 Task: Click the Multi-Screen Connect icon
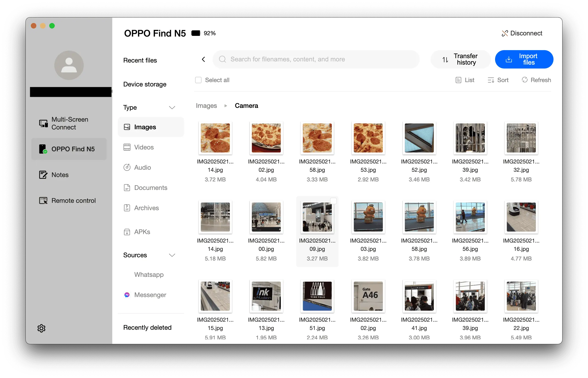coord(43,123)
